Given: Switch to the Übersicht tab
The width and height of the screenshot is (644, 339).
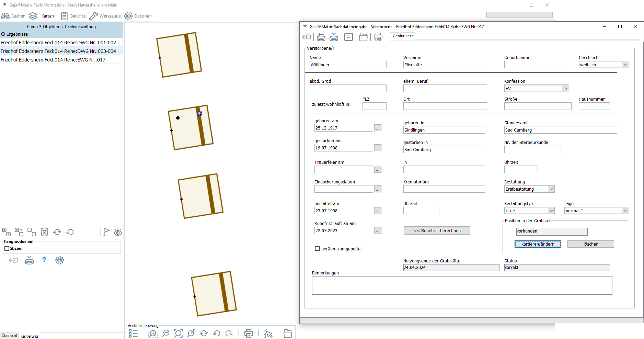Looking at the screenshot, I should point(10,336).
